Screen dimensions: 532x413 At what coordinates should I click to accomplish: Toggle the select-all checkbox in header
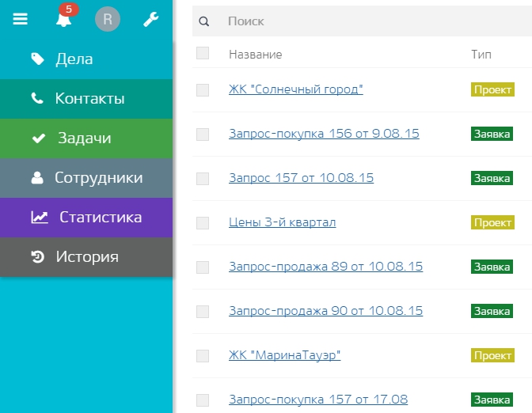click(x=203, y=53)
